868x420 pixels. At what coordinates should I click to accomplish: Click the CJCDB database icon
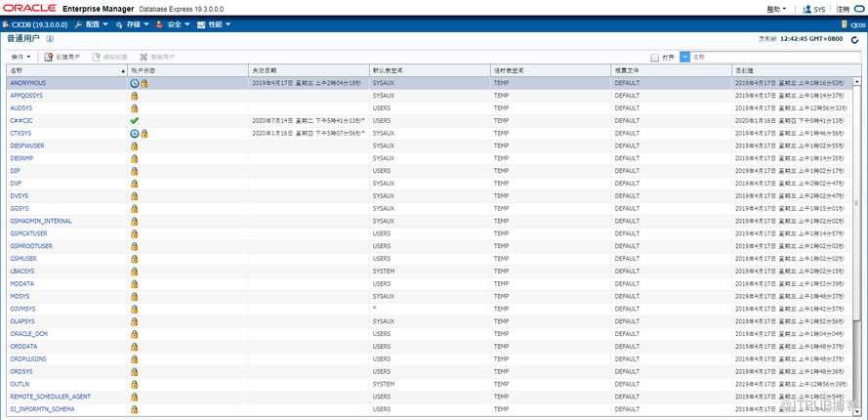[x=6, y=24]
